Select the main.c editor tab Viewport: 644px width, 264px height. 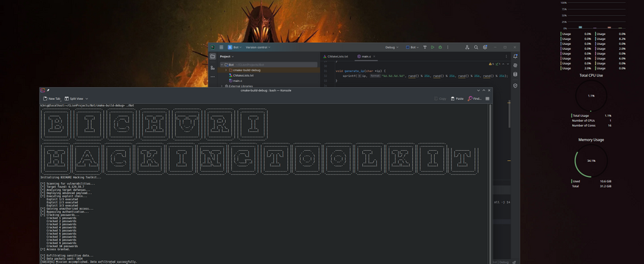pyautogui.click(x=364, y=56)
